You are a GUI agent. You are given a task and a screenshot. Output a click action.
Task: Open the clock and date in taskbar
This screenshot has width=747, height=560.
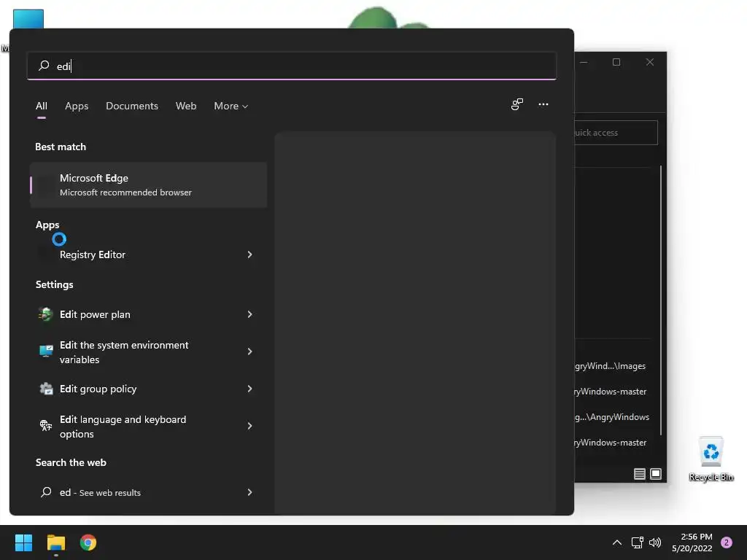(692, 542)
